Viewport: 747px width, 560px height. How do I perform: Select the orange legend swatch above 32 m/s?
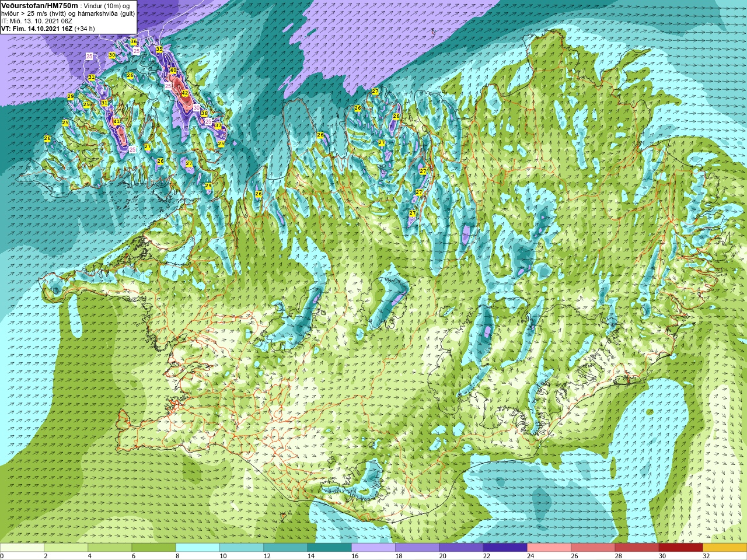tap(725, 548)
